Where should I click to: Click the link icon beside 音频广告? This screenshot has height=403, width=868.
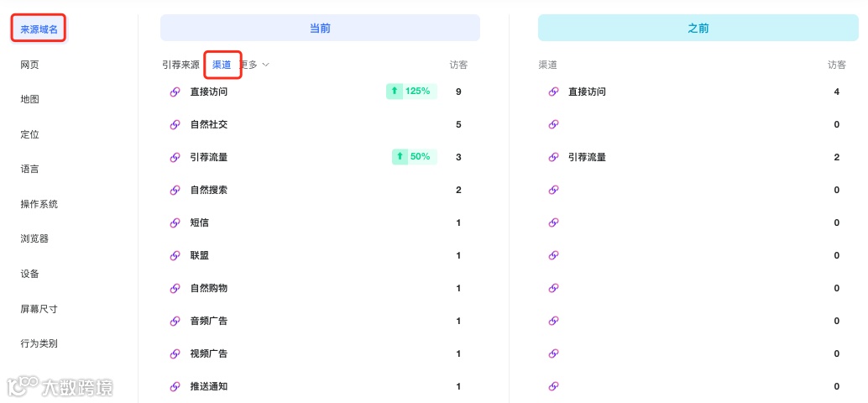click(x=175, y=321)
